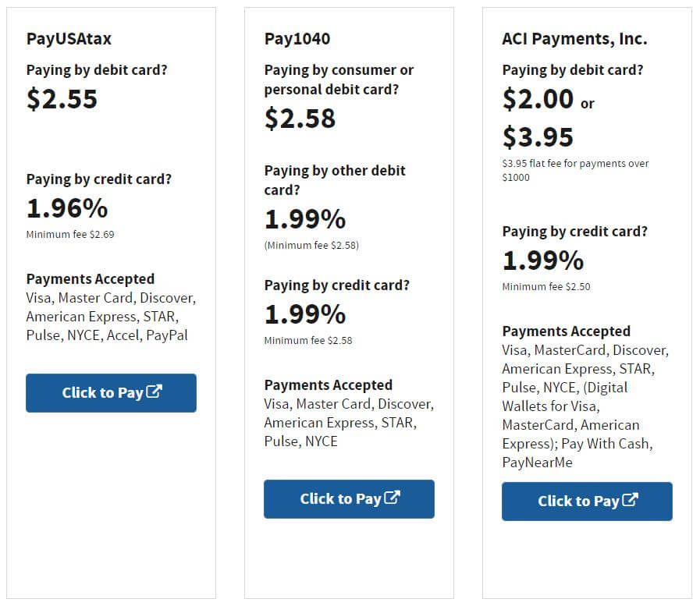Viewport: 700px width, 606px height.
Task: Click PayUSAtax's 1.96% credit card rate
Action: pyautogui.click(x=67, y=208)
